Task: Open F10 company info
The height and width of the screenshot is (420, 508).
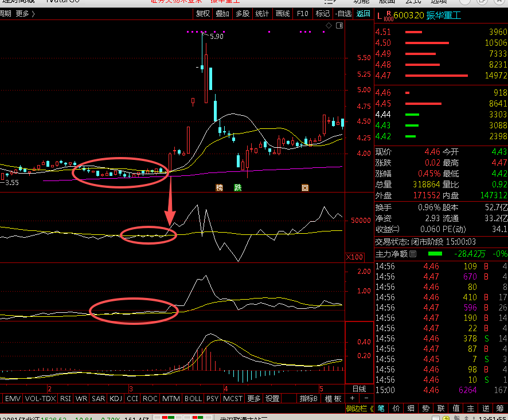Action: point(302,14)
